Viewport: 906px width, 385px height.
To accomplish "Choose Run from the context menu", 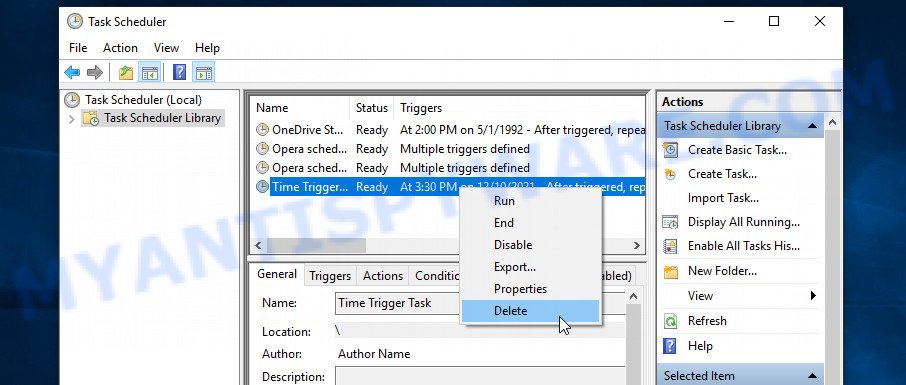I will [x=530, y=201].
